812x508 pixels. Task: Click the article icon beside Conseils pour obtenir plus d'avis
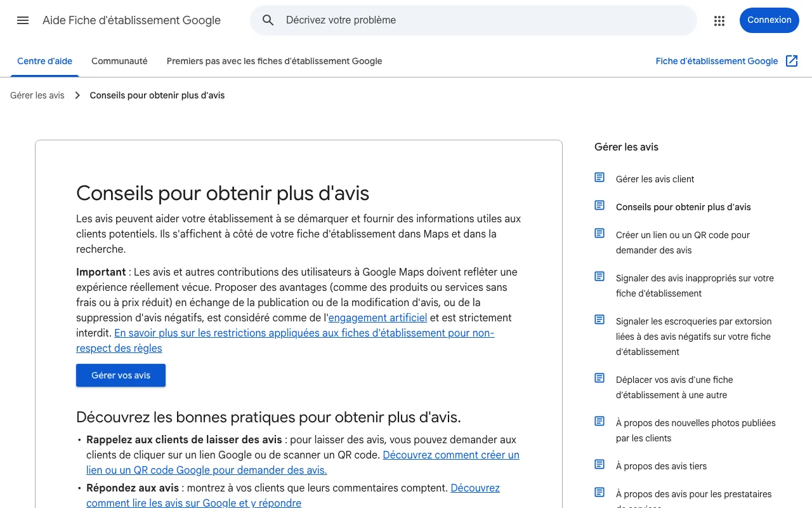click(x=599, y=205)
